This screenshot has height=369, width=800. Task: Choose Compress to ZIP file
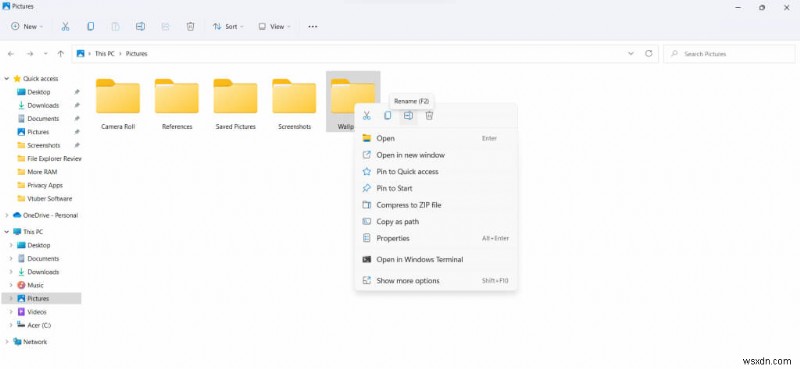pyautogui.click(x=436, y=205)
